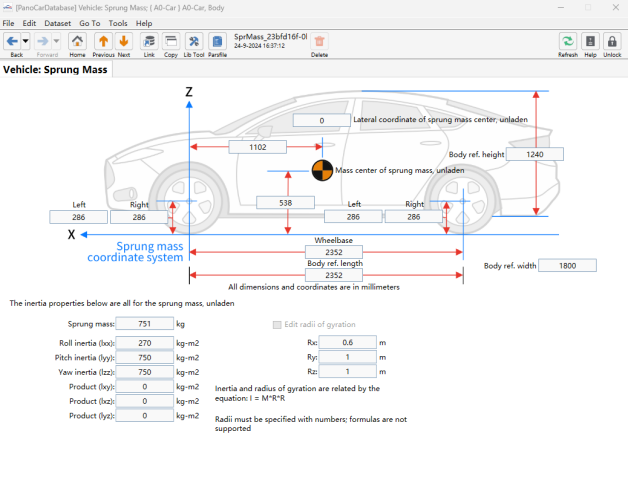Open the Dataset menu
Screen dimensions: 628x486
(x=58, y=23)
